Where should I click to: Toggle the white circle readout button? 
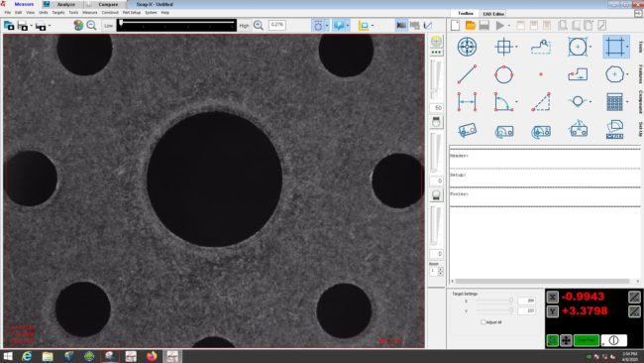click(x=614, y=340)
